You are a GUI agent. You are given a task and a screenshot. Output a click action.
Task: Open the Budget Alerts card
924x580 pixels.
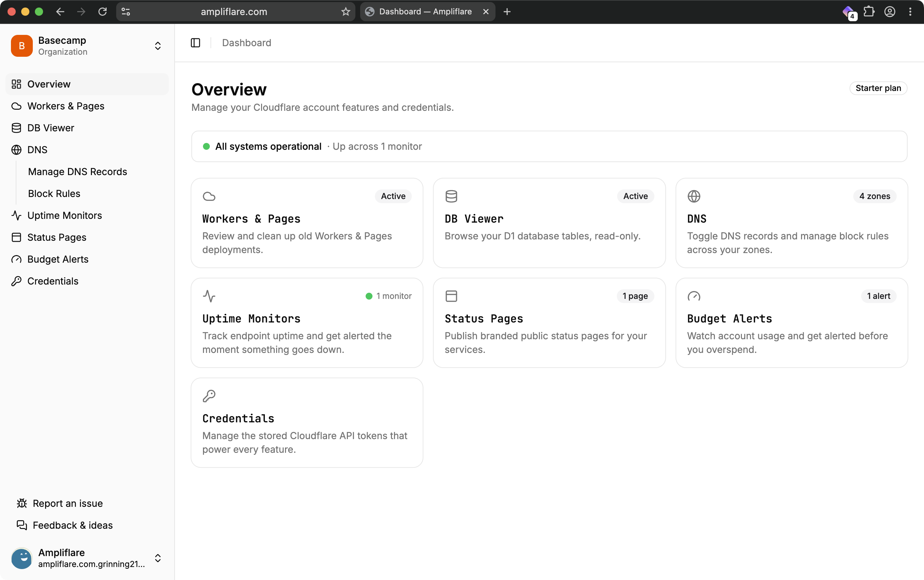pyautogui.click(x=791, y=322)
